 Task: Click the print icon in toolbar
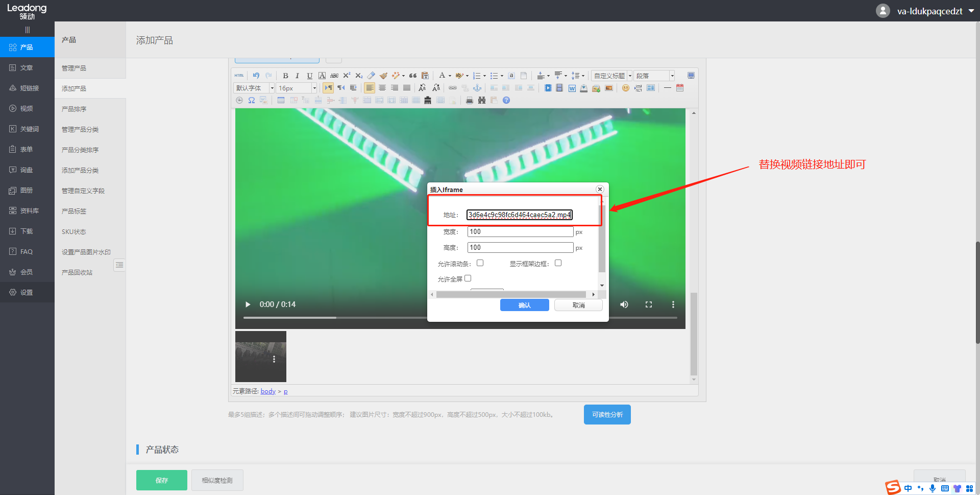[x=469, y=101]
